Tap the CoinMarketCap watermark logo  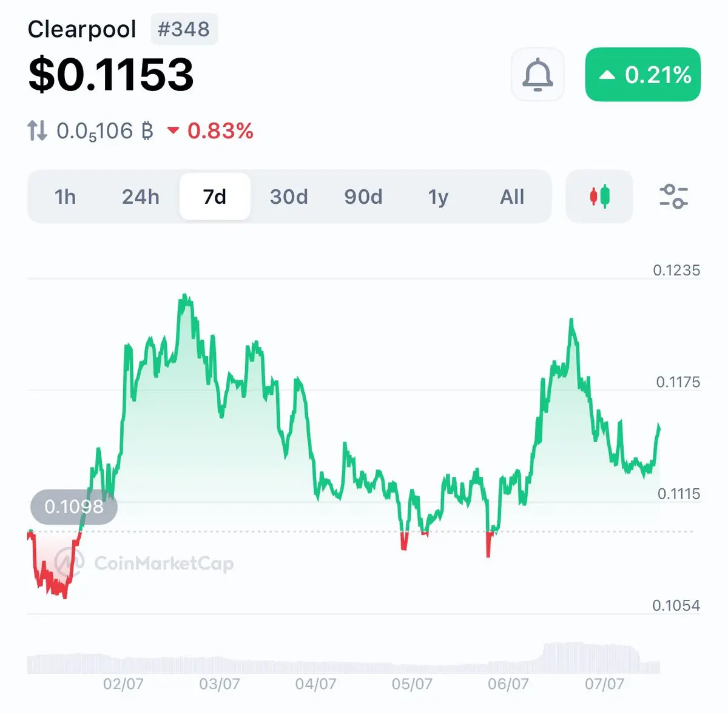(x=67, y=563)
